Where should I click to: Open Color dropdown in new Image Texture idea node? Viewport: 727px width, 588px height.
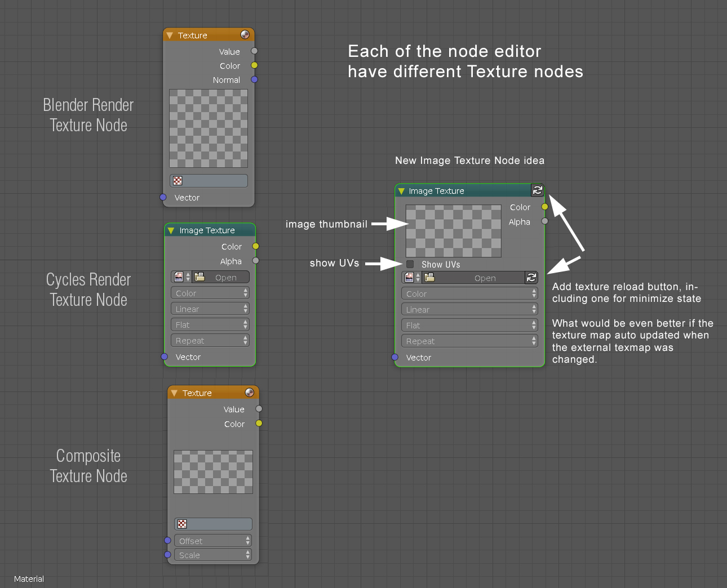[x=470, y=294]
